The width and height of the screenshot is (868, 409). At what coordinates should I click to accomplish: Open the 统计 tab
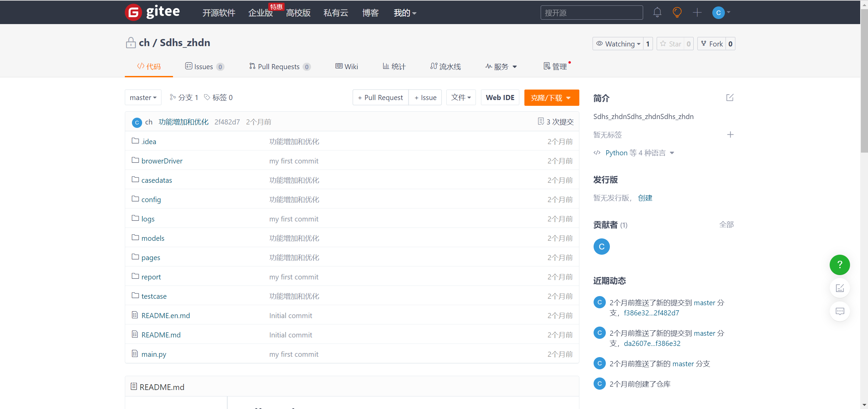394,66
